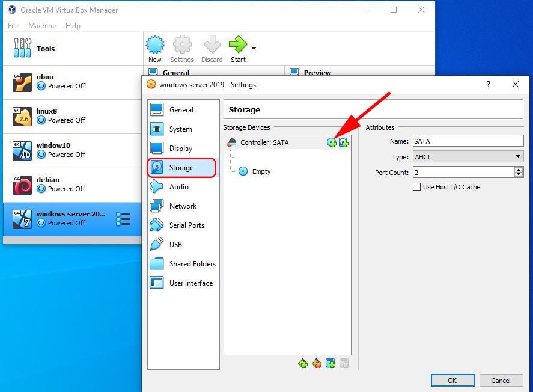This screenshot has height=392, width=533.
Task: Open the File menu
Action: click(13, 25)
